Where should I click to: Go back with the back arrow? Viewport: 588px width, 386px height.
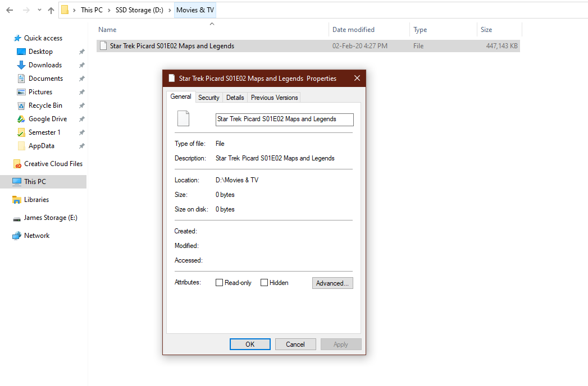(10, 10)
